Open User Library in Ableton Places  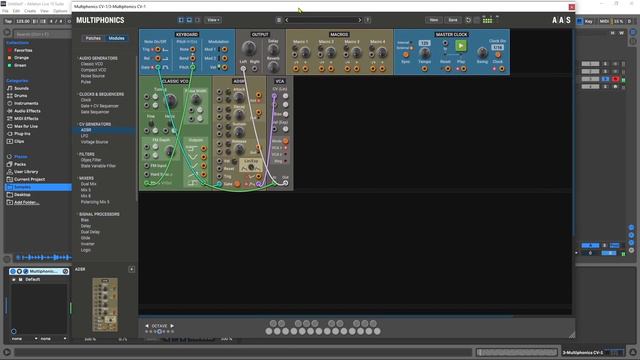pyautogui.click(x=26, y=172)
